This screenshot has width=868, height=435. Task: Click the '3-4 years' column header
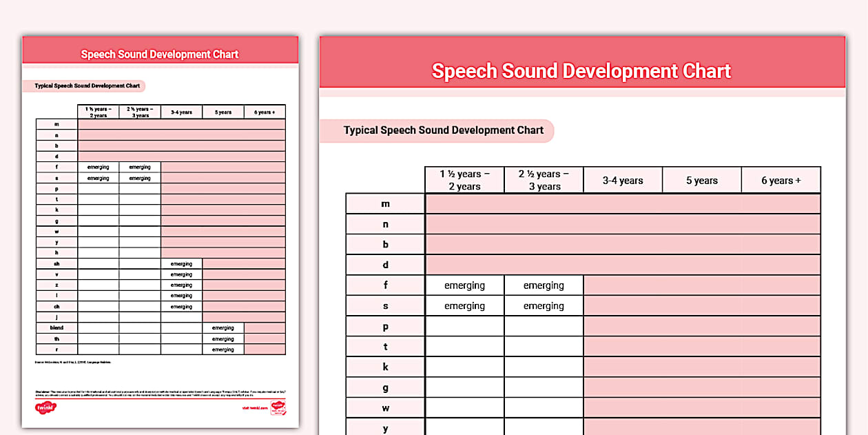tap(622, 179)
